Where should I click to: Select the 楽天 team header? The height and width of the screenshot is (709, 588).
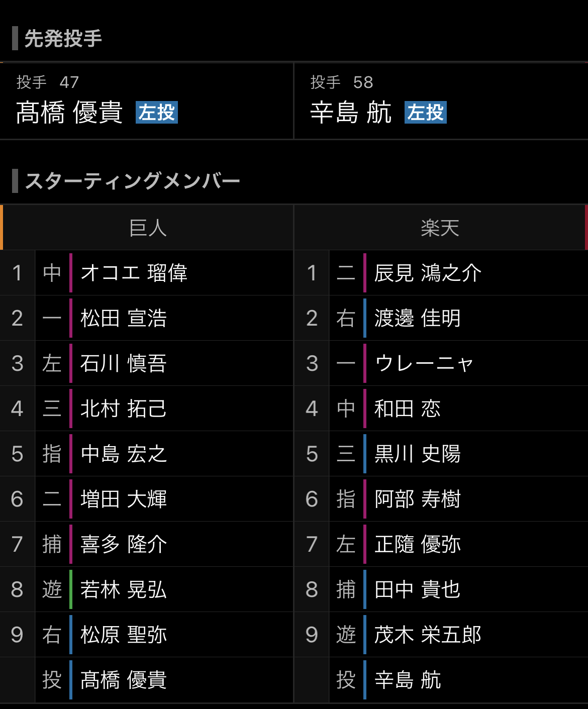pos(441,228)
